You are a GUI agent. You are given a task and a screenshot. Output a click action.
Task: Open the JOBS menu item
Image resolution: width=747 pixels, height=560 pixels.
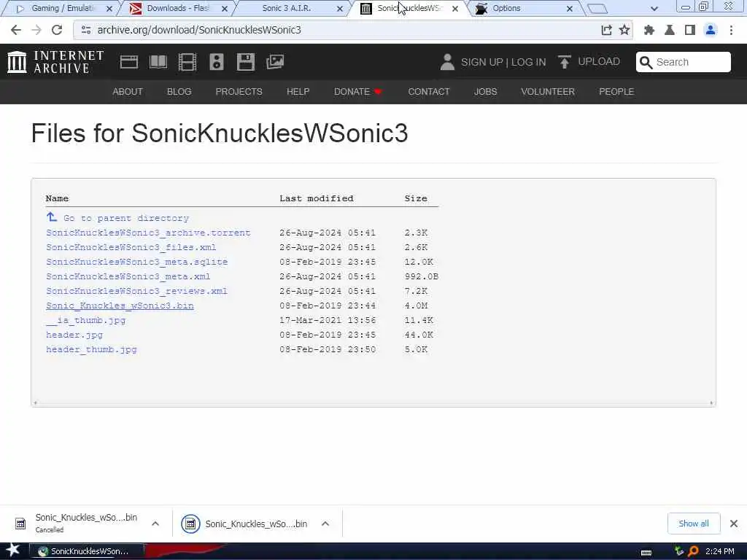click(x=485, y=91)
